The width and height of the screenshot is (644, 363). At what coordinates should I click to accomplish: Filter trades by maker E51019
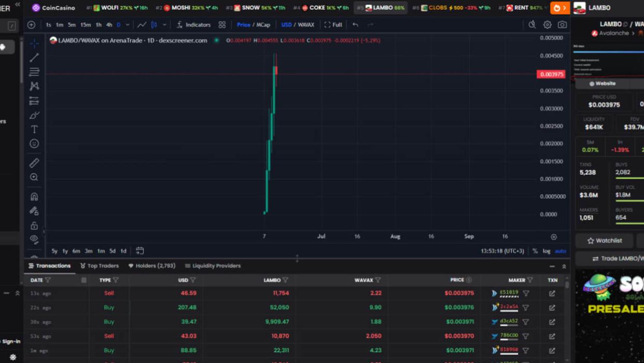[x=526, y=293]
